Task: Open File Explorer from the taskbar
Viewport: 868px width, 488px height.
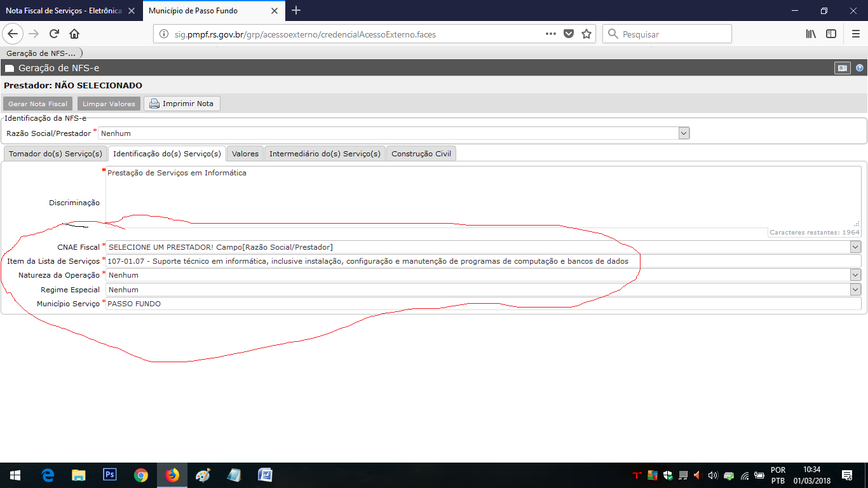Action: 78,475
